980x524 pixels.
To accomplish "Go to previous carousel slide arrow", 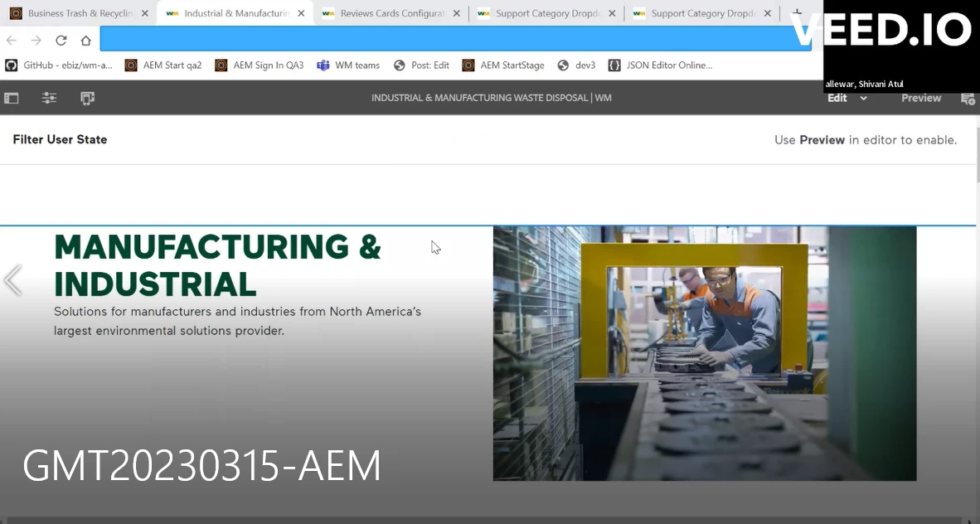I will (12, 280).
